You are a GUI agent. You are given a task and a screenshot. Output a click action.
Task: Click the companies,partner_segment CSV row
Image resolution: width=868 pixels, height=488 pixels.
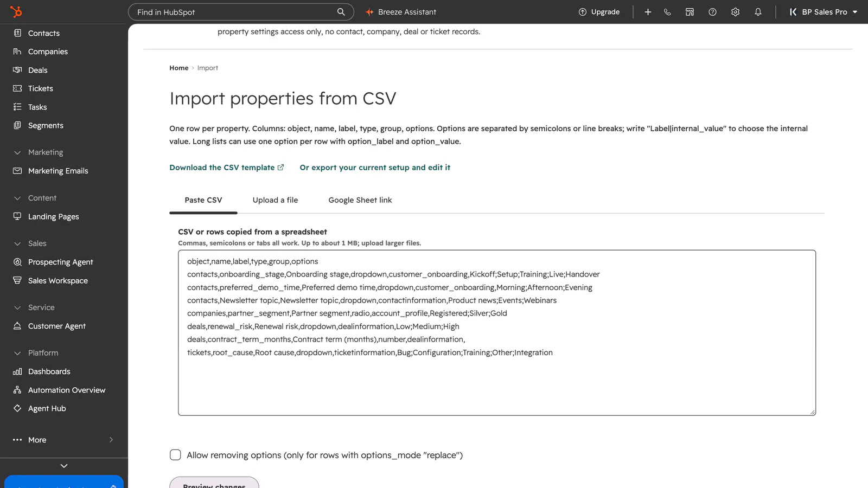point(347,313)
